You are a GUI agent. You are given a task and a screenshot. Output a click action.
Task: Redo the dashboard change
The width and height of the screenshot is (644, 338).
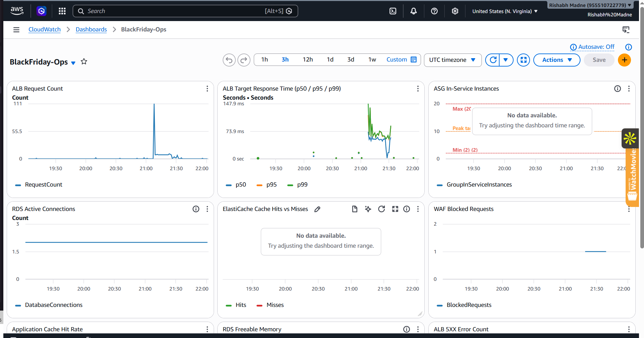point(244,60)
